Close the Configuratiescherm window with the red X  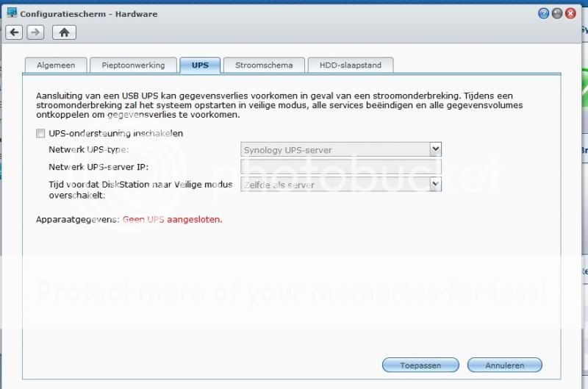coord(570,13)
